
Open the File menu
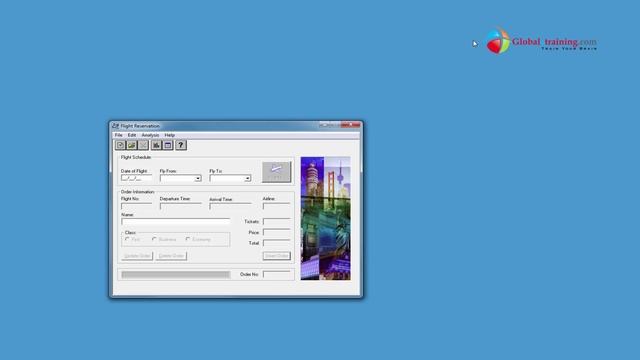point(118,135)
